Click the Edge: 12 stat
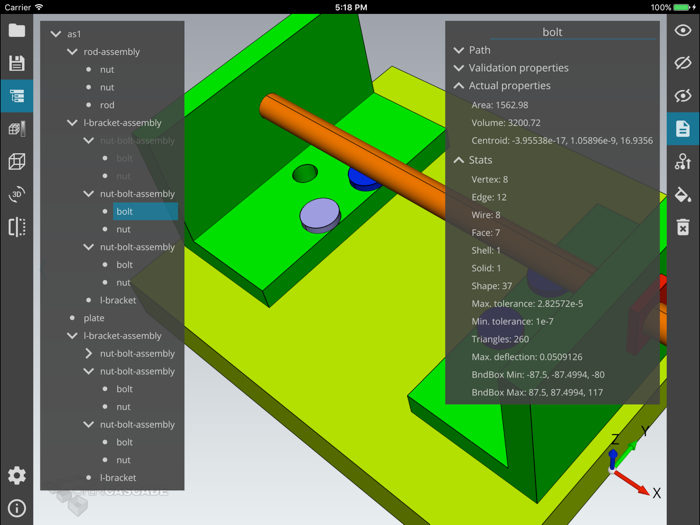Screen dimensions: 700x525 tap(489, 197)
